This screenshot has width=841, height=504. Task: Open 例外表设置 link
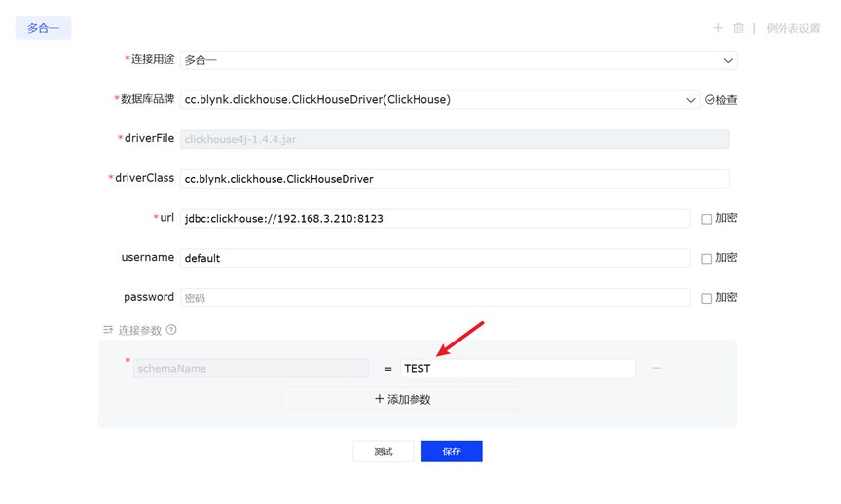[x=792, y=28]
